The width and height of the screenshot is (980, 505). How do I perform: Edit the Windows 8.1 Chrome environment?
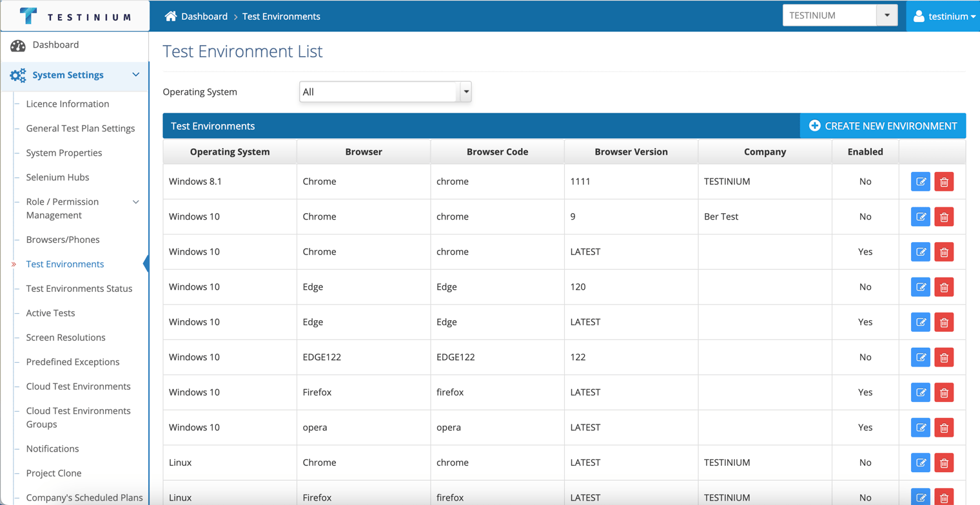[x=921, y=182]
